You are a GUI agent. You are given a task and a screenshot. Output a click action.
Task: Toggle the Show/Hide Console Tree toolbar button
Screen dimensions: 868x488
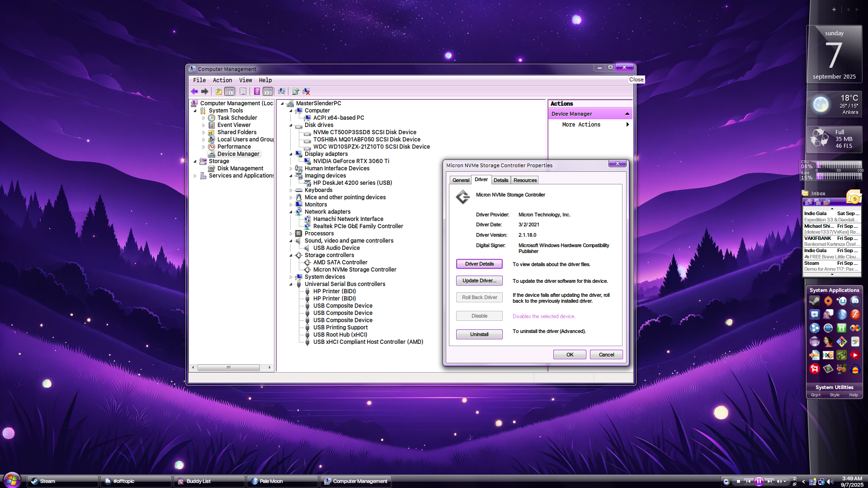click(230, 92)
